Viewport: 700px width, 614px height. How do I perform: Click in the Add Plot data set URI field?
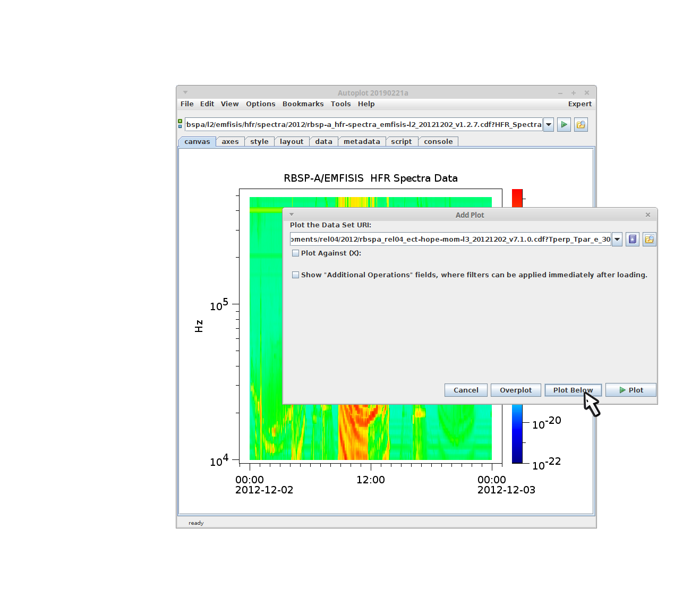[x=450, y=240]
